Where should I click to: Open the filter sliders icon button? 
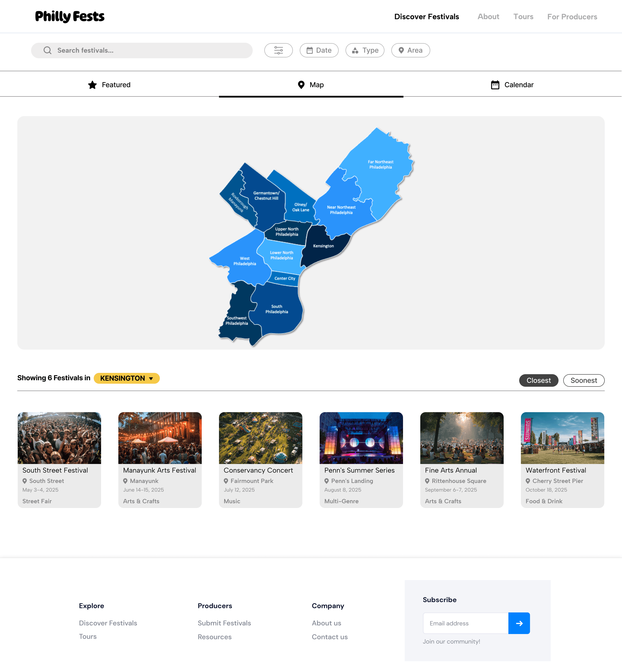tap(278, 50)
